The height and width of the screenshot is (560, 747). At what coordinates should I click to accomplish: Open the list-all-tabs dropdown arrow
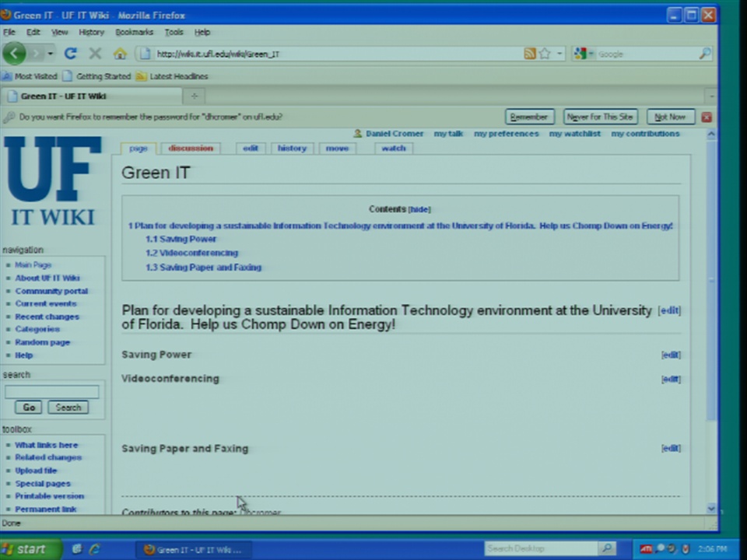pyautogui.click(x=712, y=96)
